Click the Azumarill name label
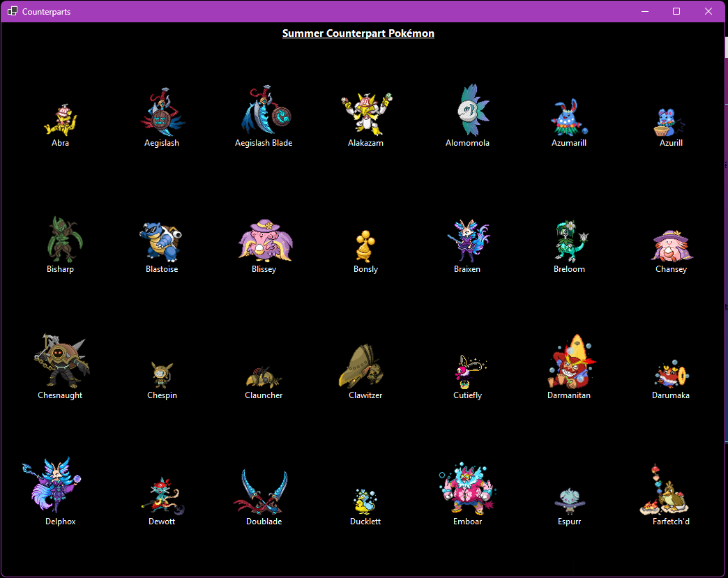The height and width of the screenshot is (578, 728). (569, 143)
